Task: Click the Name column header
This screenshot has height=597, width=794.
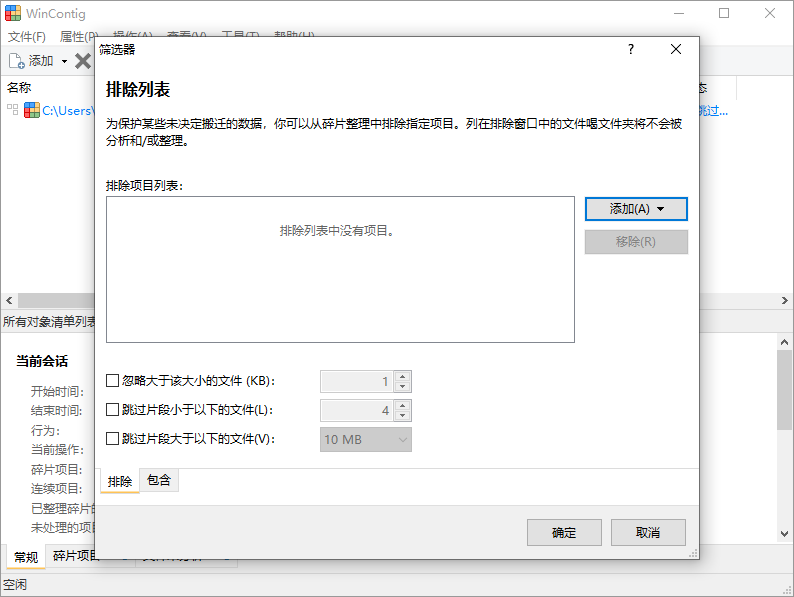Action: [x=19, y=88]
